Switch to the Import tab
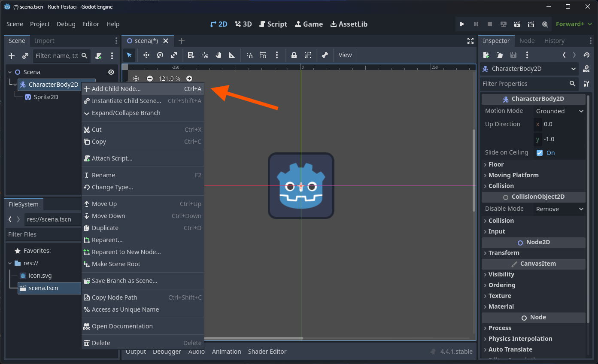The height and width of the screenshot is (364, 598). click(45, 41)
